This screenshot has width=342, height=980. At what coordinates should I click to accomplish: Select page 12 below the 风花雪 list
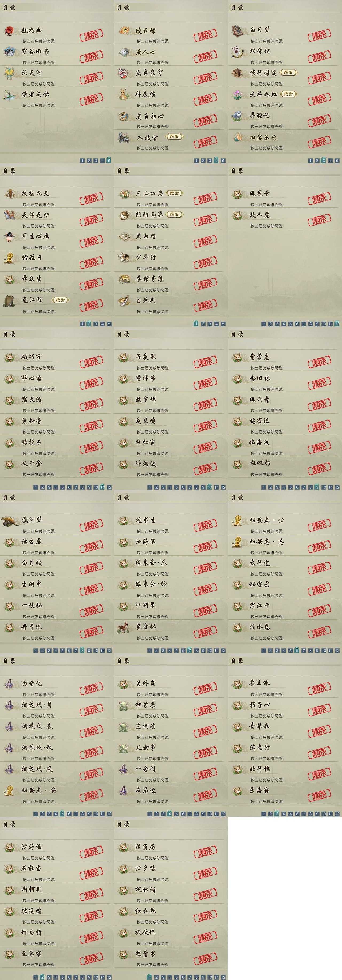point(337,324)
